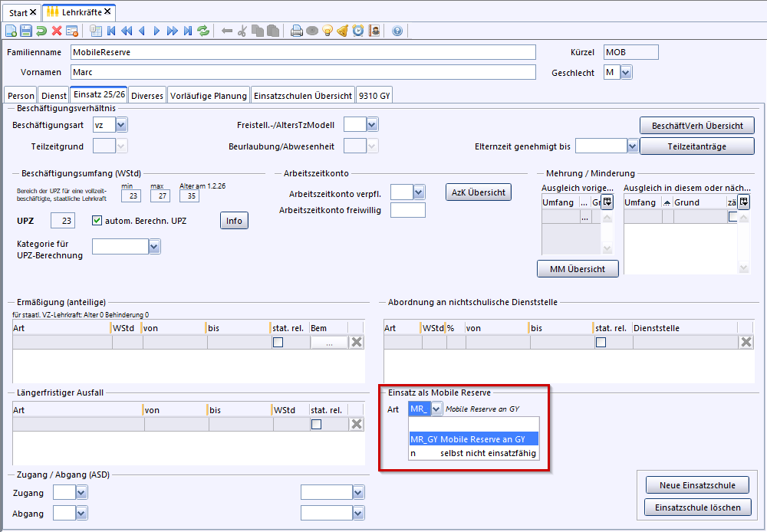Select MR_GY Mobile Reserve an GY option
Image resolution: width=767 pixels, height=532 pixels.
click(x=473, y=438)
